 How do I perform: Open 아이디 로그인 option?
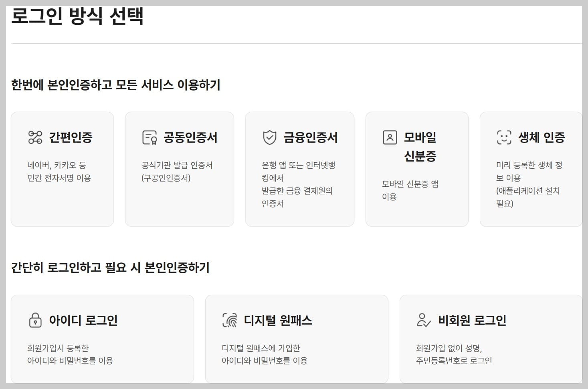pos(102,339)
